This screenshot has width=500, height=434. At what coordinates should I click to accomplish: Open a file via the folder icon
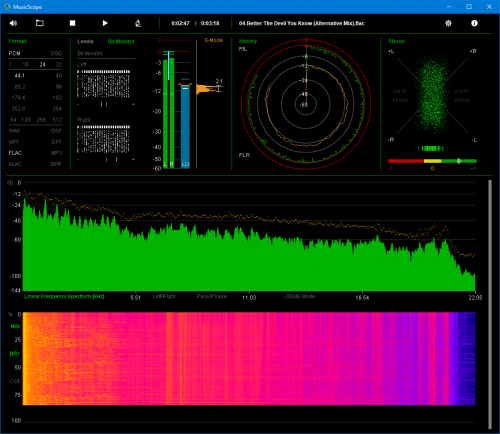(40, 23)
